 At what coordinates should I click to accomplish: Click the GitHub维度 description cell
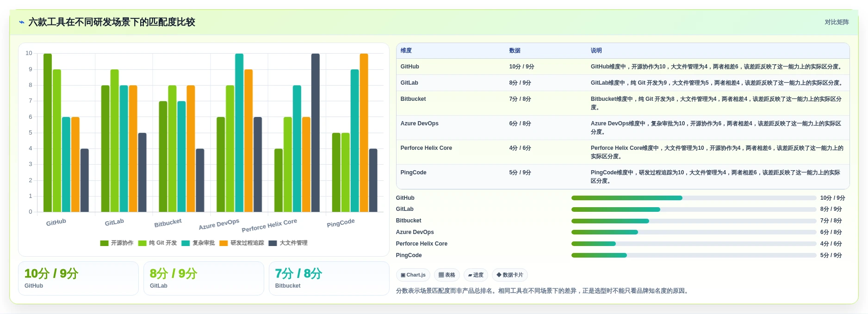(717, 67)
